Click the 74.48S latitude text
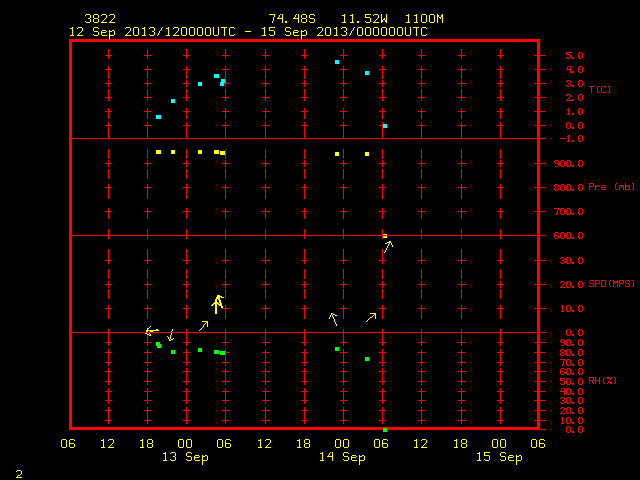Viewport: 640px width, 480px height. click(x=292, y=19)
